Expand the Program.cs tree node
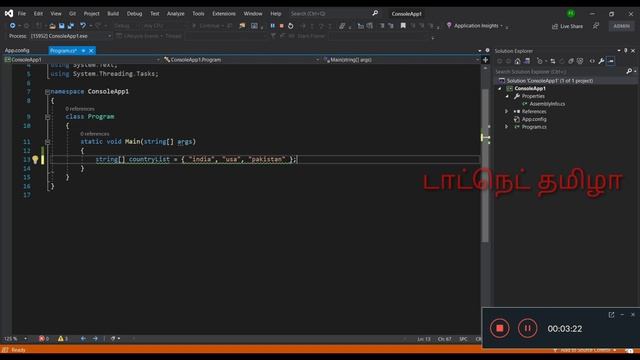 click(x=507, y=127)
